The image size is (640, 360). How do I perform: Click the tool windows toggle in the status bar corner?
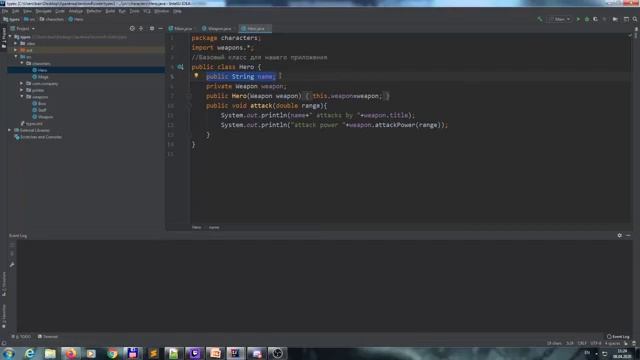(4, 343)
